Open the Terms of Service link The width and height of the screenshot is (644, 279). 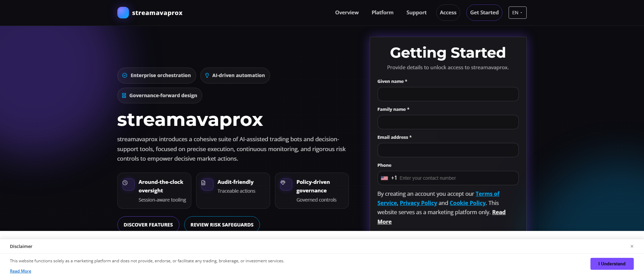tap(487, 194)
